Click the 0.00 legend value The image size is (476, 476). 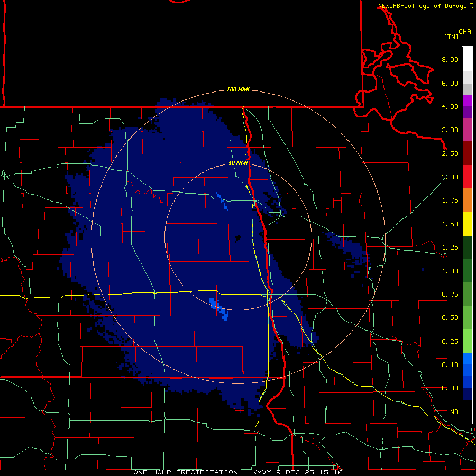pyautogui.click(x=450, y=388)
